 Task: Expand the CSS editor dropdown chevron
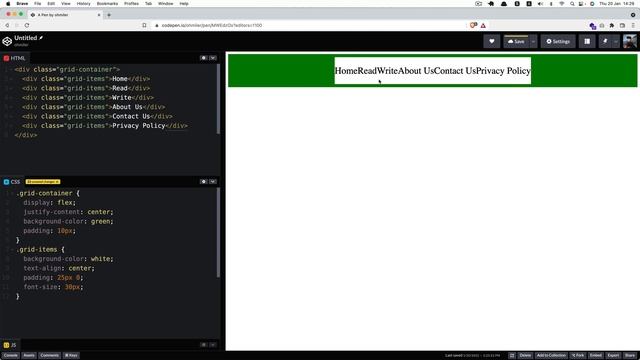tap(213, 181)
